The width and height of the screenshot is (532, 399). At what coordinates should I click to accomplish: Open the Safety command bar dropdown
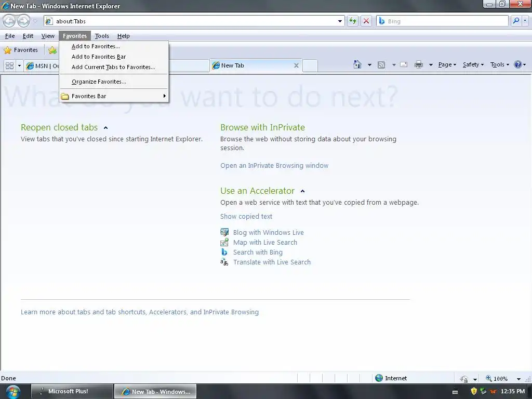point(473,64)
